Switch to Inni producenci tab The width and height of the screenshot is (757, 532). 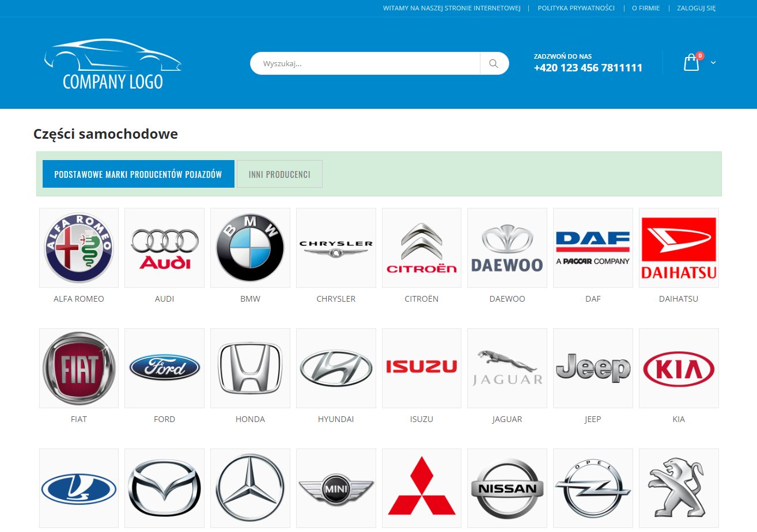click(x=279, y=174)
